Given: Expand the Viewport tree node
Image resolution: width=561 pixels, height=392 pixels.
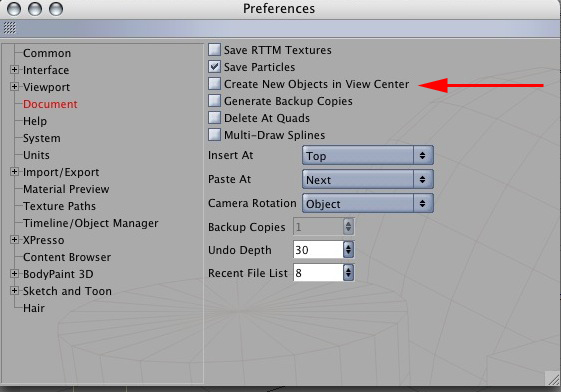Looking at the screenshot, I should 14,87.
